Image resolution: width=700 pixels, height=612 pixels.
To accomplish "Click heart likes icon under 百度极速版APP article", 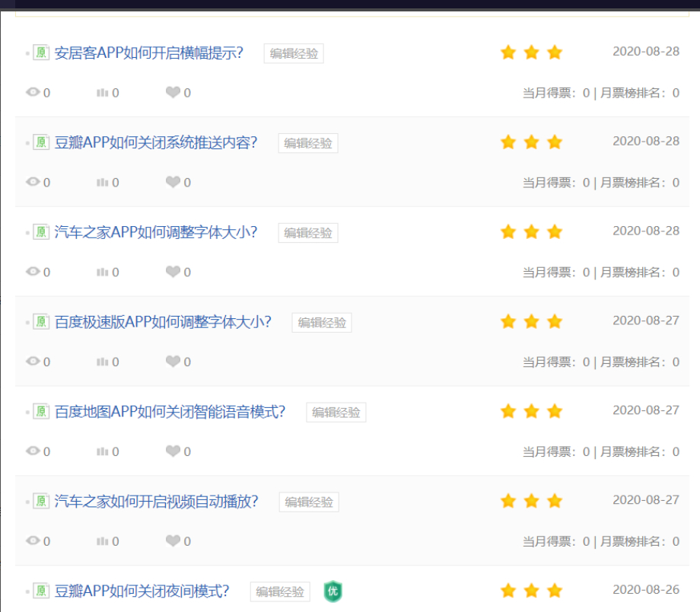I will click(x=173, y=362).
